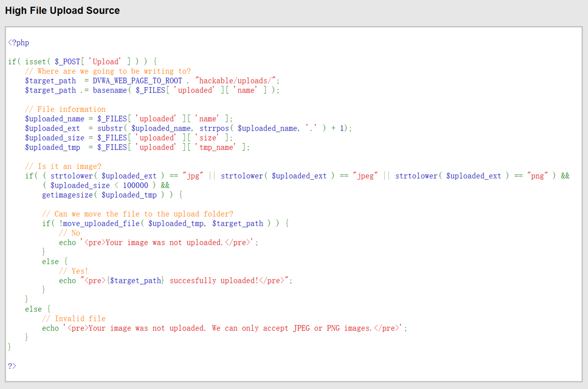The height and width of the screenshot is (389, 588).
Task: Click the "jpeg" extension string
Action: click(x=365, y=176)
